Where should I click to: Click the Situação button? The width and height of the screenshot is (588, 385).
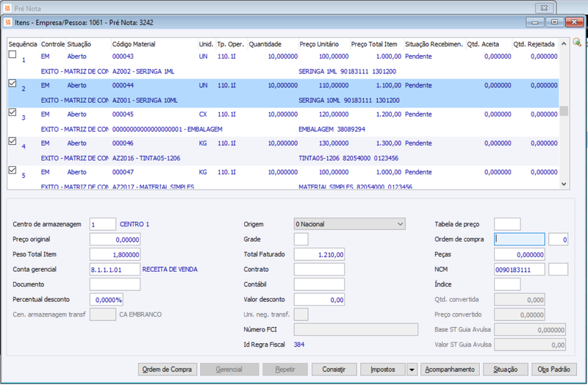506,370
